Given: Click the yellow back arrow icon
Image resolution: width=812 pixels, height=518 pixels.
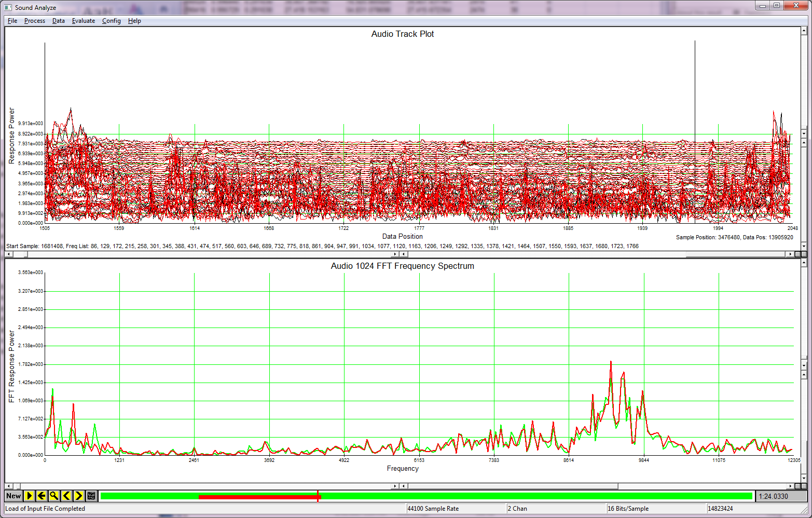Looking at the screenshot, I should click(42, 496).
